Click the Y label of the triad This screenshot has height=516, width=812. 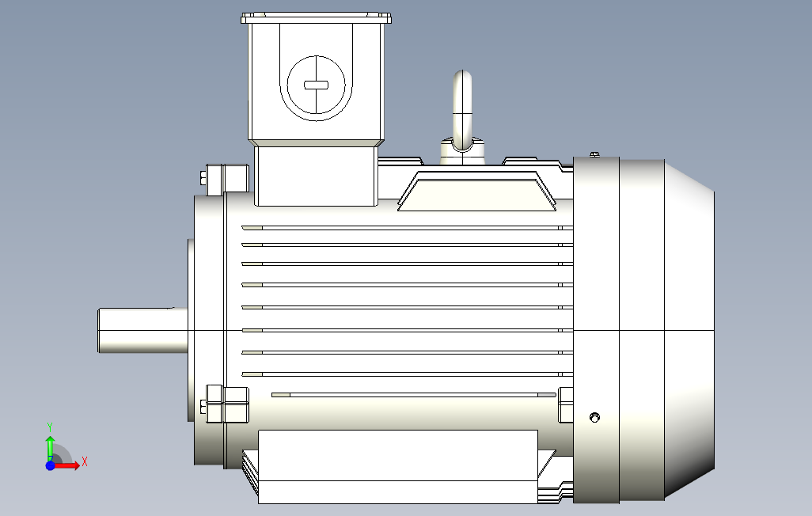pos(50,427)
